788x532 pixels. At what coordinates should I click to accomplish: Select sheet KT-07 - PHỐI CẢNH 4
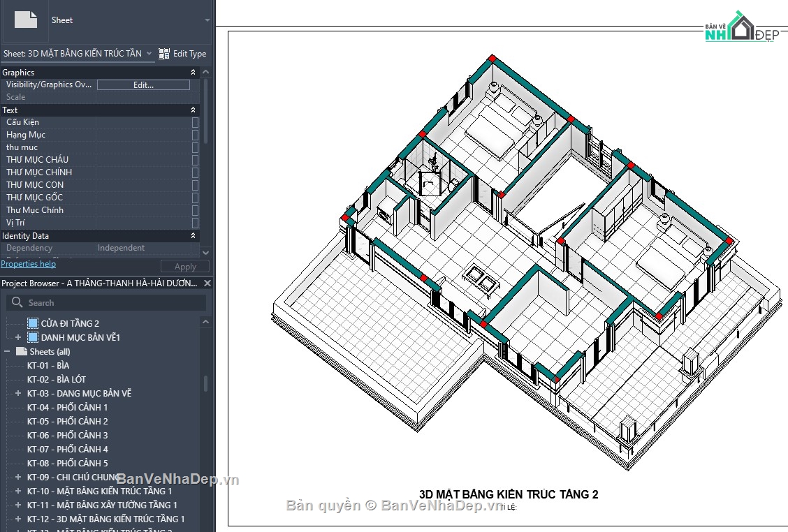pyautogui.click(x=67, y=449)
